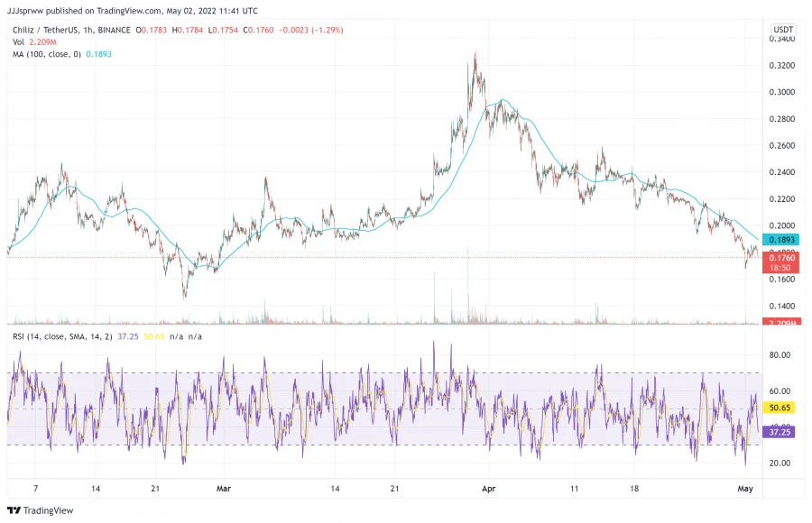Click the red last price label 0.1760
The width and height of the screenshot is (812, 523).
[780, 257]
